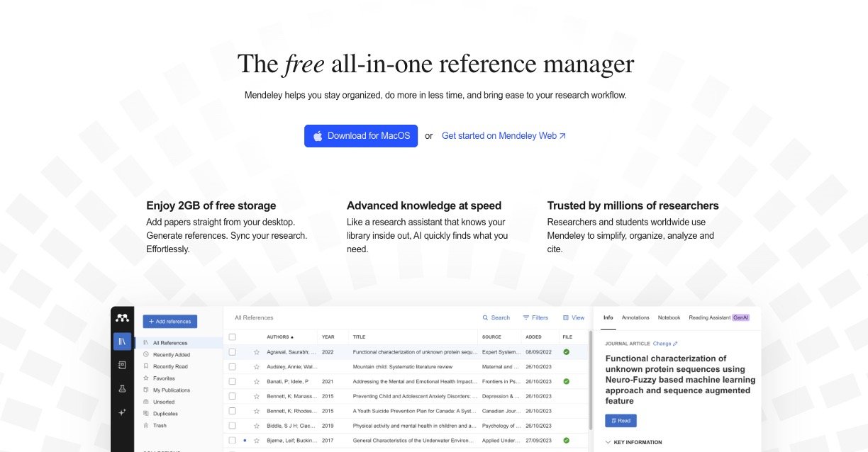Star the Bennett, K; Rhodes reference

click(x=257, y=411)
